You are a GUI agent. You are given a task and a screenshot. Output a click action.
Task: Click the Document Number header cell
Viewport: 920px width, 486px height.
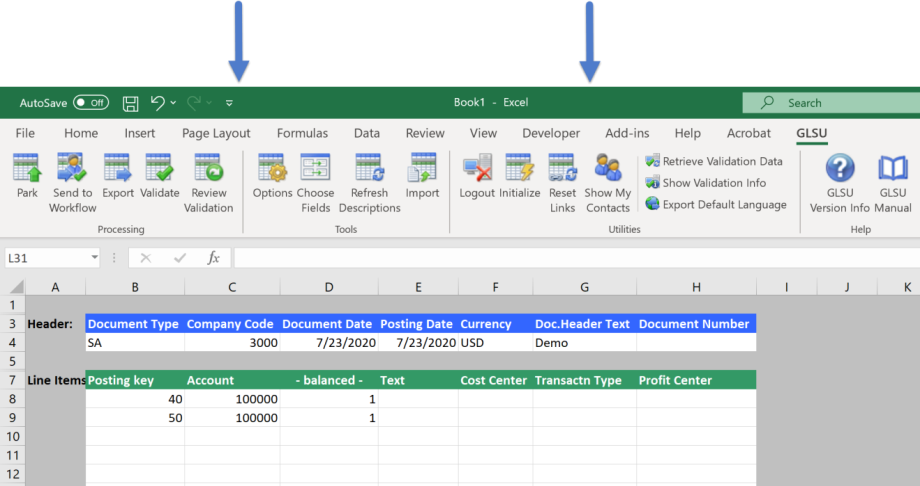click(696, 324)
